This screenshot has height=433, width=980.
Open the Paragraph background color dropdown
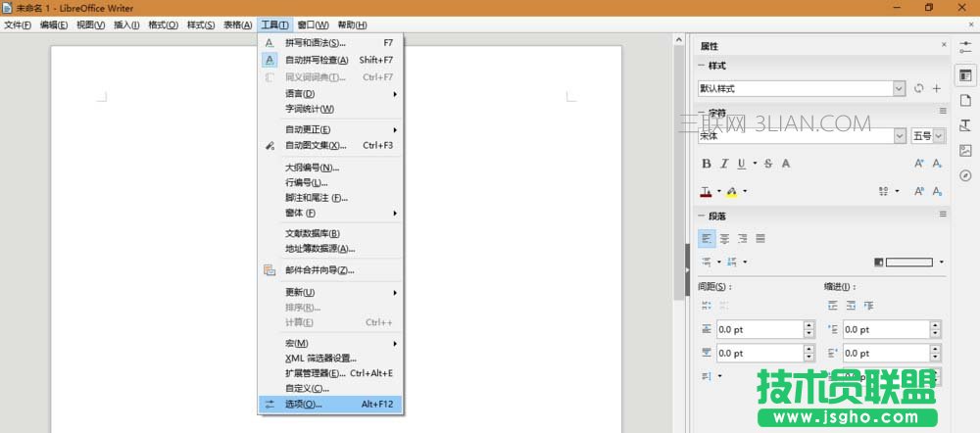941,263
